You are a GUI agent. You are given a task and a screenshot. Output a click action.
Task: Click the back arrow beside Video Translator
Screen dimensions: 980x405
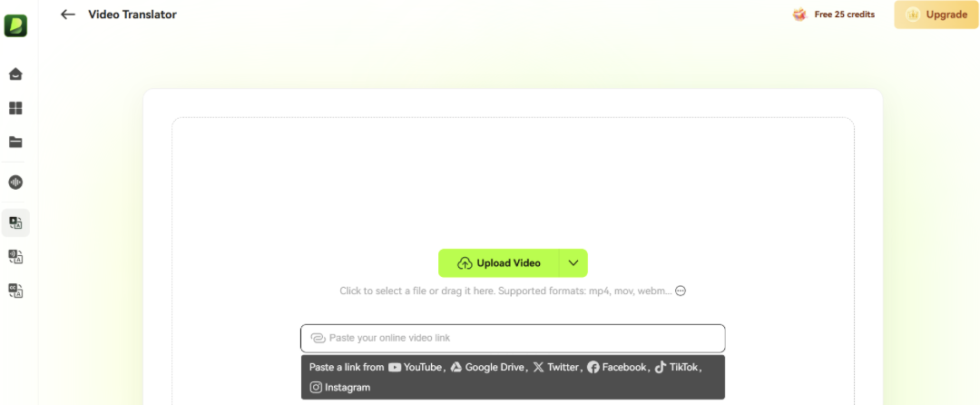tap(67, 15)
